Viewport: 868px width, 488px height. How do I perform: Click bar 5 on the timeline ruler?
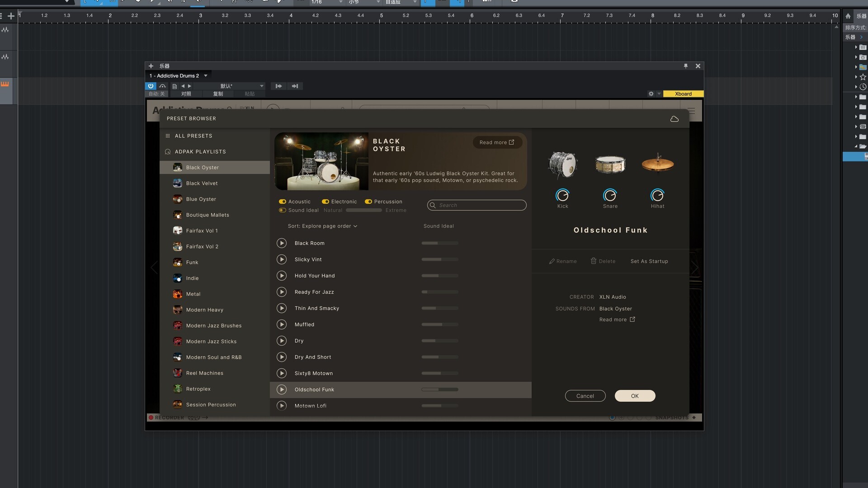(381, 15)
